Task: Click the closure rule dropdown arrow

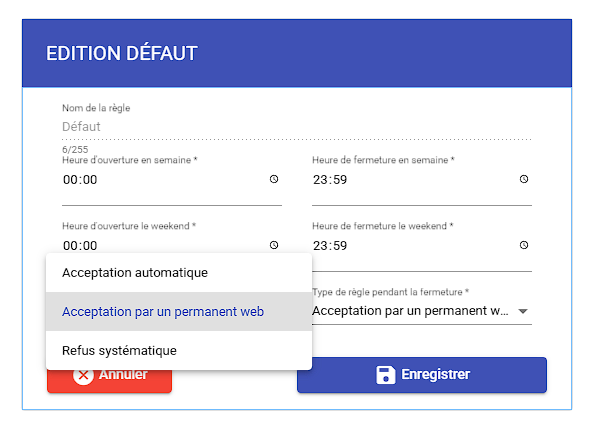Action: (x=523, y=312)
